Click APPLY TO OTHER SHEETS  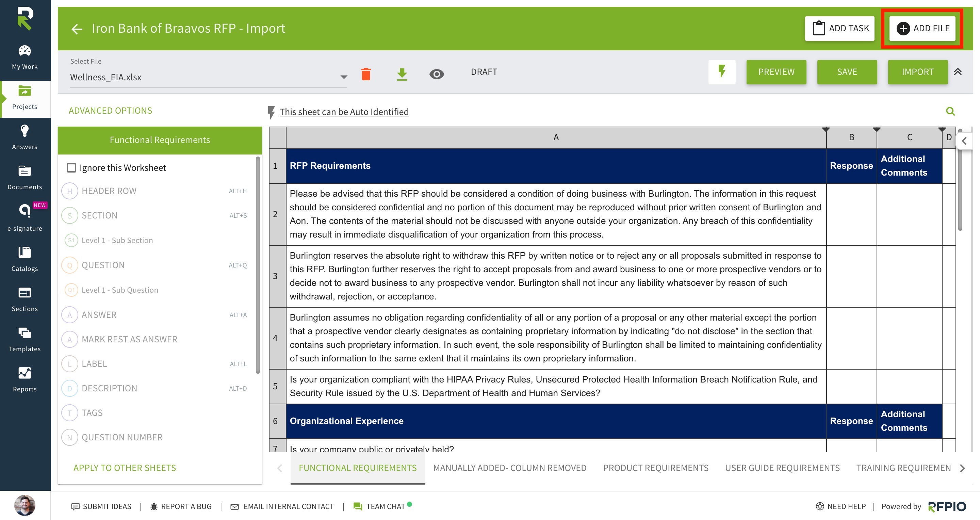125,468
